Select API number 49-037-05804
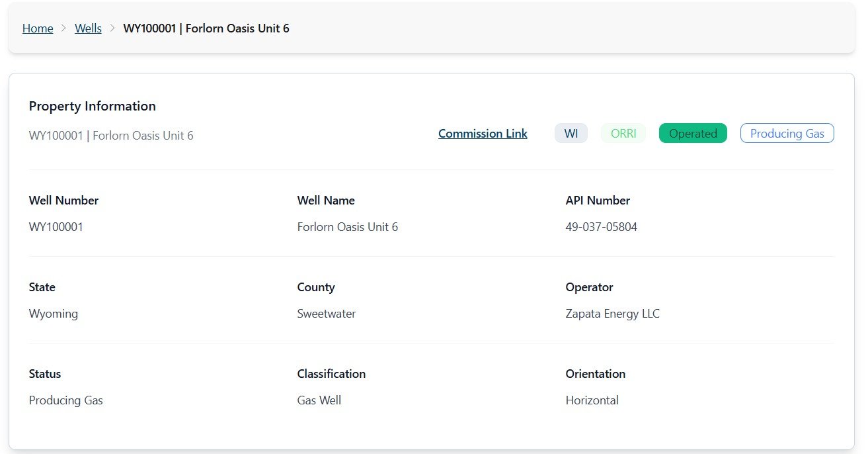 pyautogui.click(x=602, y=227)
